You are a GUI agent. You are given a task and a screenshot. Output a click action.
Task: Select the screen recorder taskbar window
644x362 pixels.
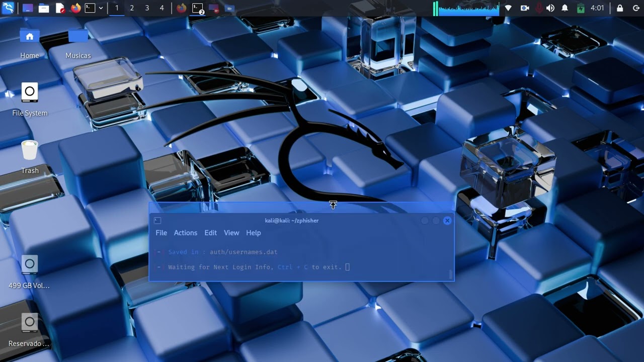(214, 8)
